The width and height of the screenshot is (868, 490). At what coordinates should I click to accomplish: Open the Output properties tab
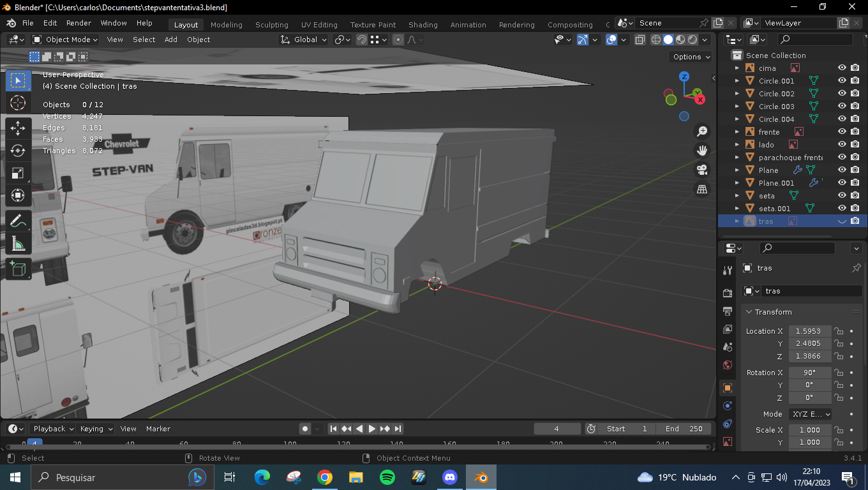pos(727,311)
